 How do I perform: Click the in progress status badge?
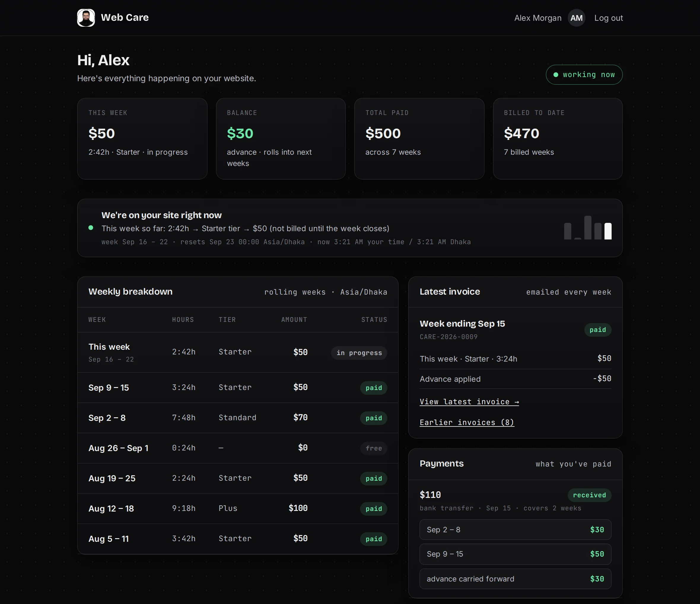(359, 353)
